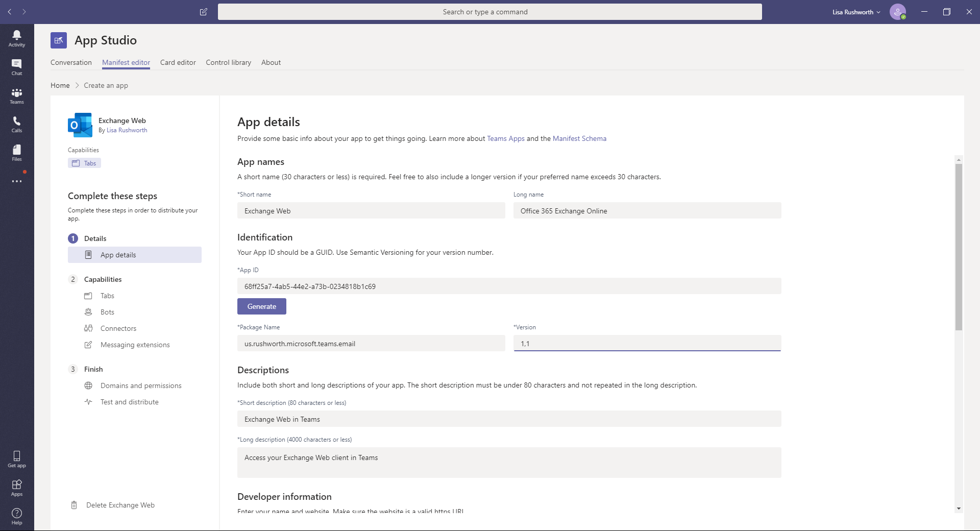The width and height of the screenshot is (980, 531).
Task: Open Lisa Rushworth account dropdown
Action: (x=856, y=12)
